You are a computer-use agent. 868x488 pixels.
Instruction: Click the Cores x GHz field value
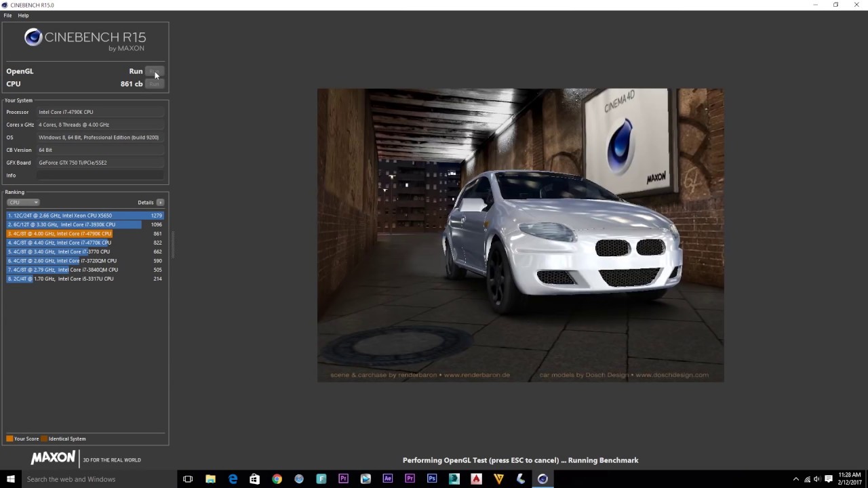(100, 125)
